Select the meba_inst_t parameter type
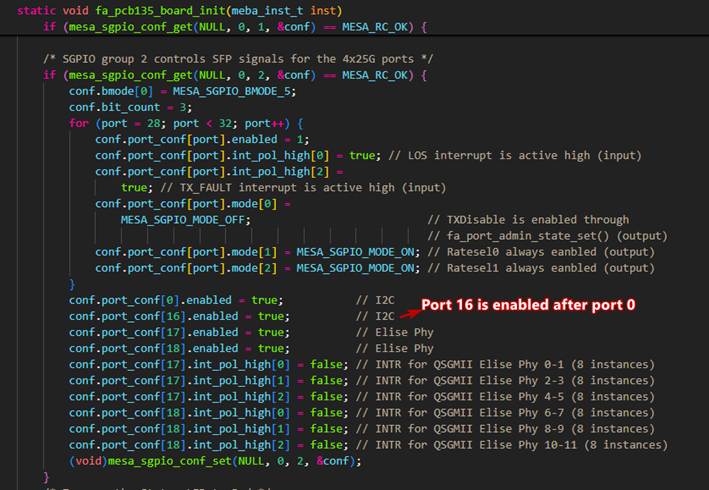The height and width of the screenshot is (490, 709). pyautogui.click(x=268, y=10)
